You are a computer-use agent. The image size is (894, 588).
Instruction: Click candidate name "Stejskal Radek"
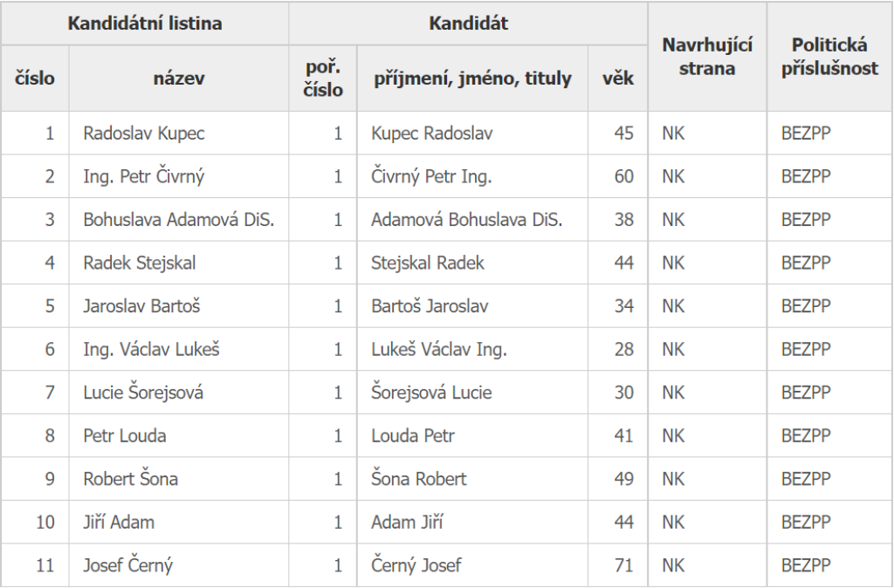pos(428,263)
